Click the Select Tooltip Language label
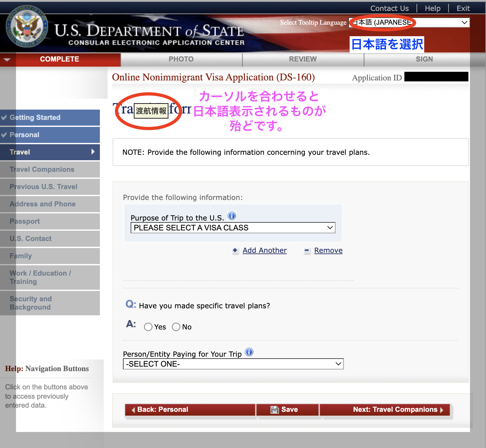 (x=313, y=22)
